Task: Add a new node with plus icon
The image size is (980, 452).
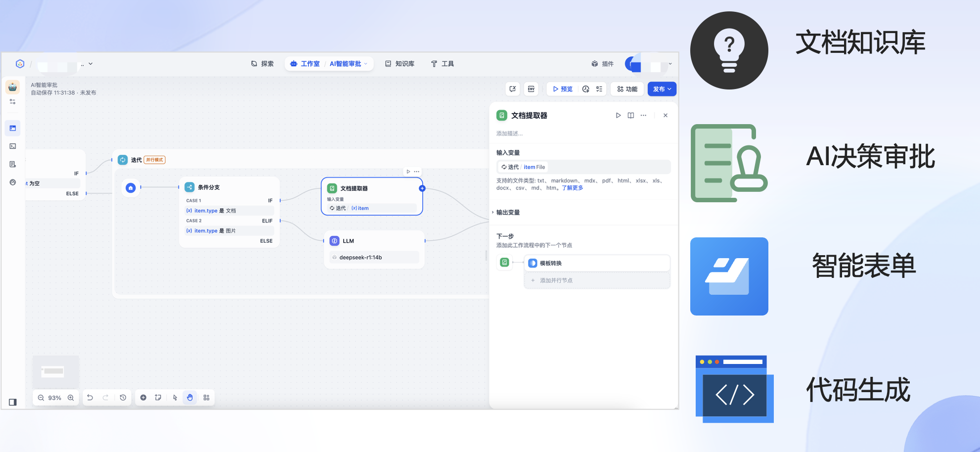Action: 143,398
